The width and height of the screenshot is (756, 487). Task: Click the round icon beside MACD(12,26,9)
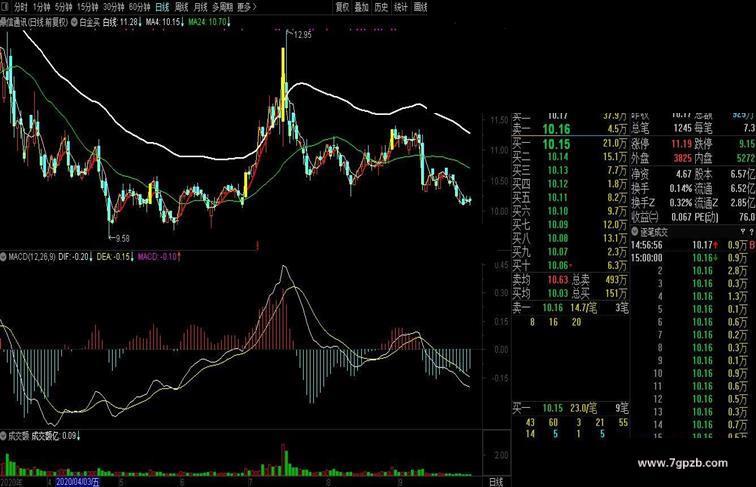3,257
